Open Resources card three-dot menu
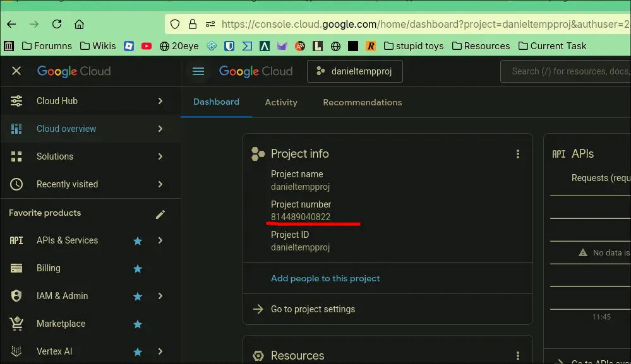The image size is (631, 364). [518, 356]
